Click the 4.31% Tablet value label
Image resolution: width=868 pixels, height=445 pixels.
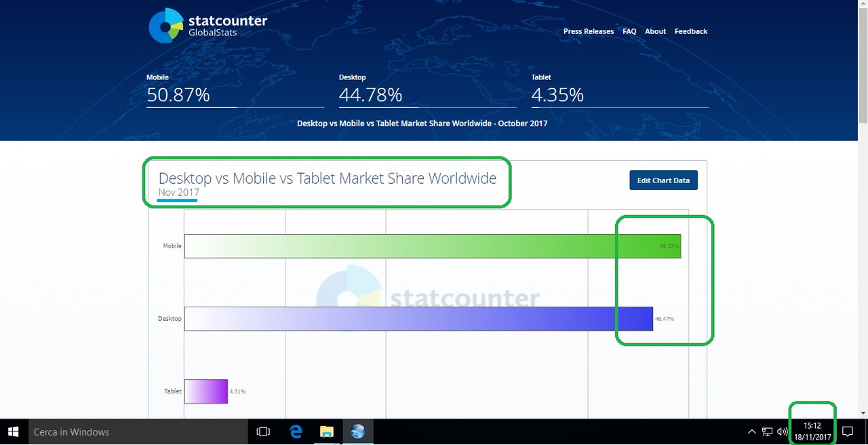point(237,391)
